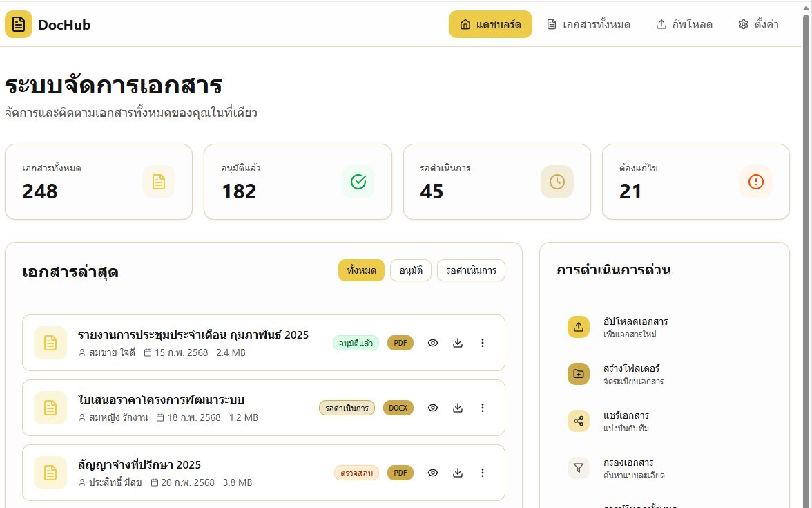Viewport: 812px width, 508px height.
Task: Select the ทั้งหมด filter
Action: (362, 271)
